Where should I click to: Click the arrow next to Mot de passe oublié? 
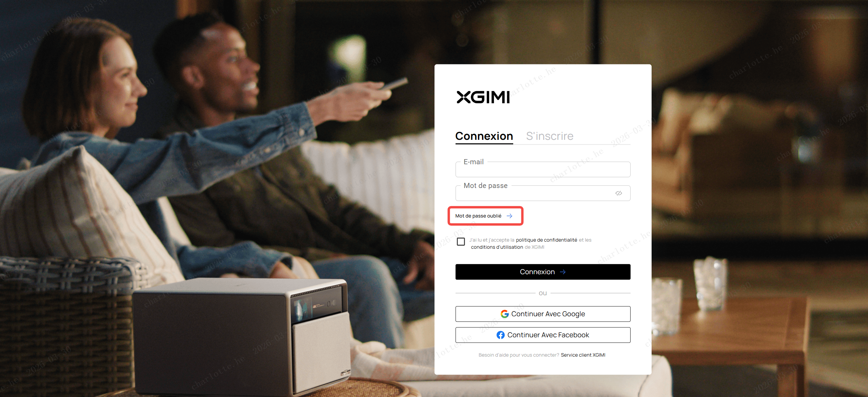pyautogui.click(x=509, y=216)
